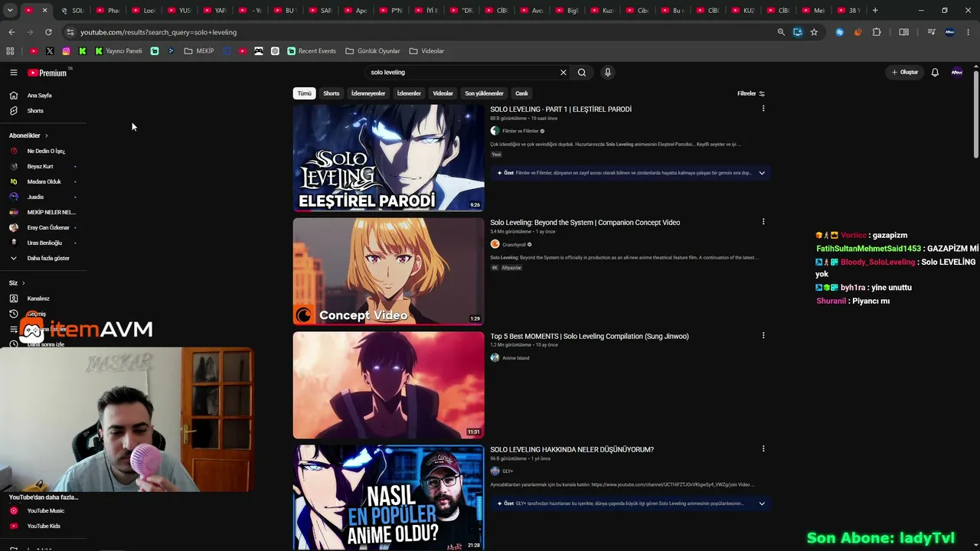980x551 pixels.
Task: Open the Concept Video thumbnail
Action: pos(388,271)
